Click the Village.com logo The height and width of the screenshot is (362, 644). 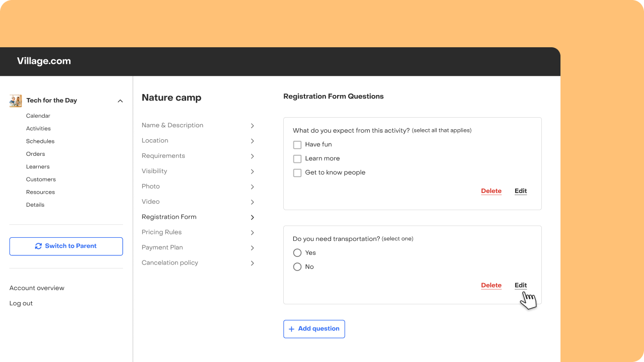click(x=44, y=61)
